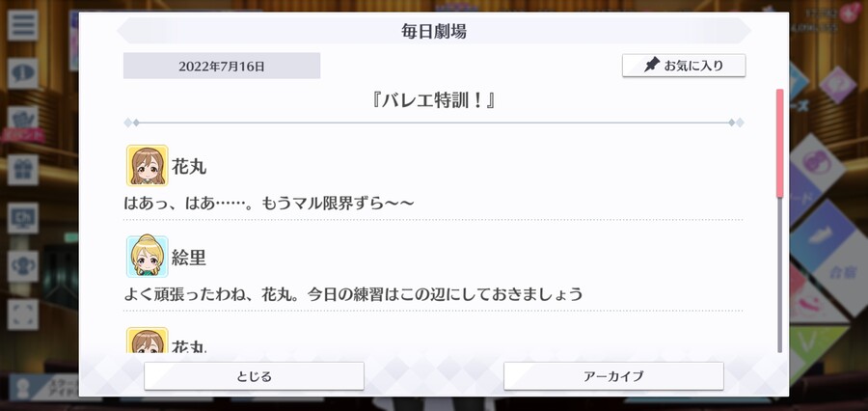This screenshot has width=868, height=411.
Task: Click the pink scrollbar thumb
Action: click(779, 143)
